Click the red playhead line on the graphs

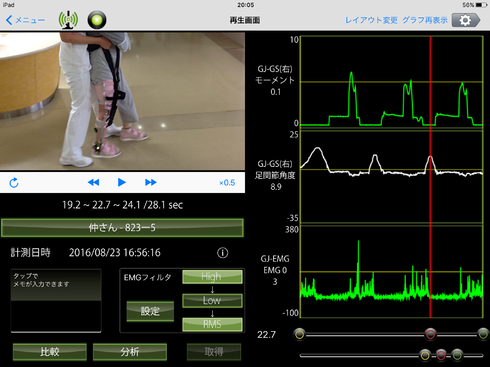[430, 177]
